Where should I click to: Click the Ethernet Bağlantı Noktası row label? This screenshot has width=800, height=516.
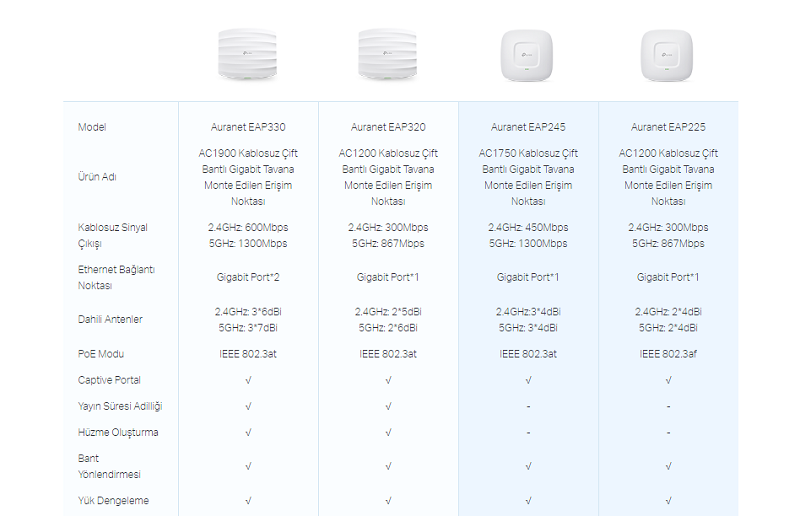click(x=116, y=277)
